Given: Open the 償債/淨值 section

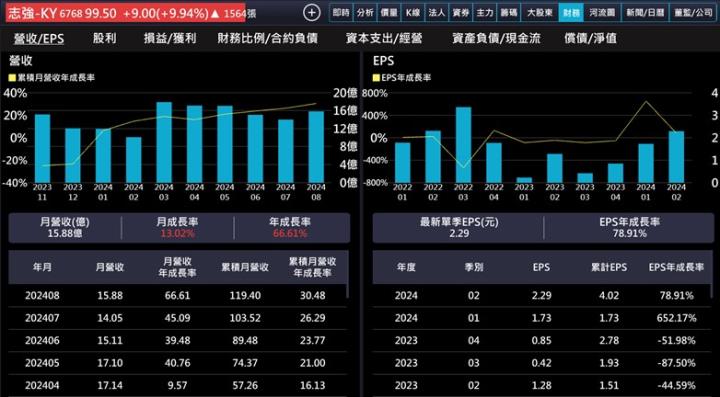Looking at the screenshot, I should click(590, 39).
